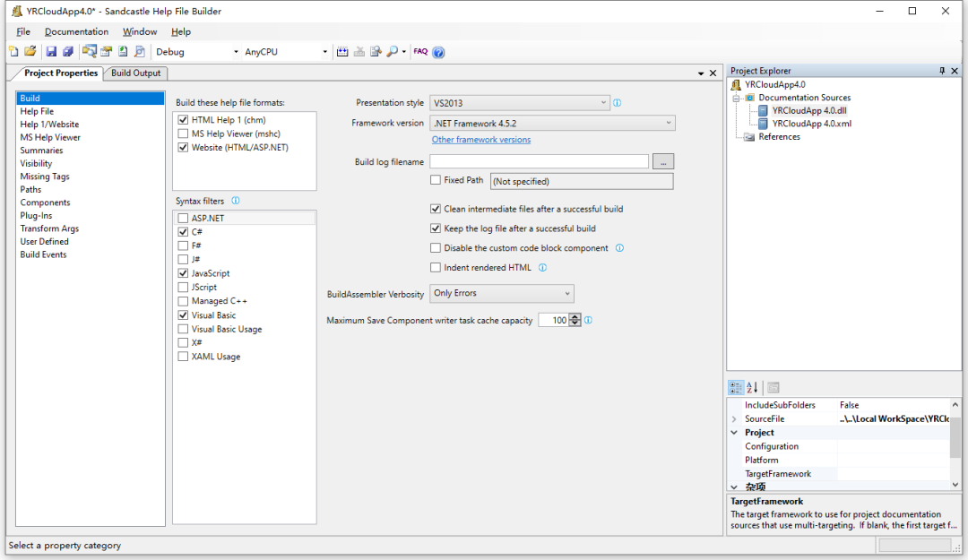968x560 pixels.
Task: Increase the task cache capacity stepper
Action: 575,317
